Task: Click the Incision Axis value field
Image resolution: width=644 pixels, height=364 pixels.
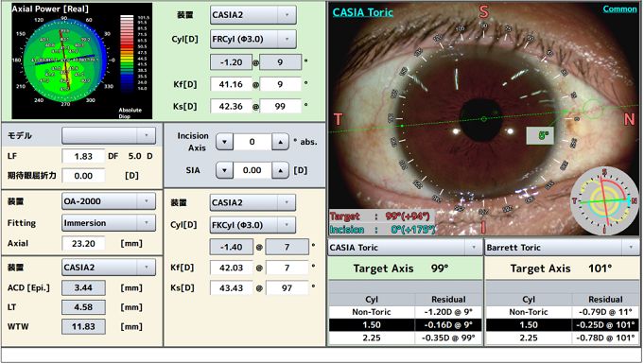Action: pyautogui.click(x=252, y=142)
